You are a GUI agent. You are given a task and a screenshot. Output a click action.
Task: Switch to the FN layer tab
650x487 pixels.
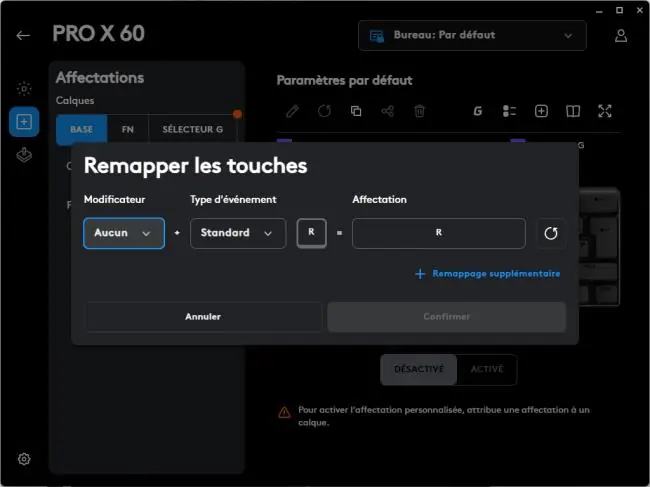tap(128, 130)
